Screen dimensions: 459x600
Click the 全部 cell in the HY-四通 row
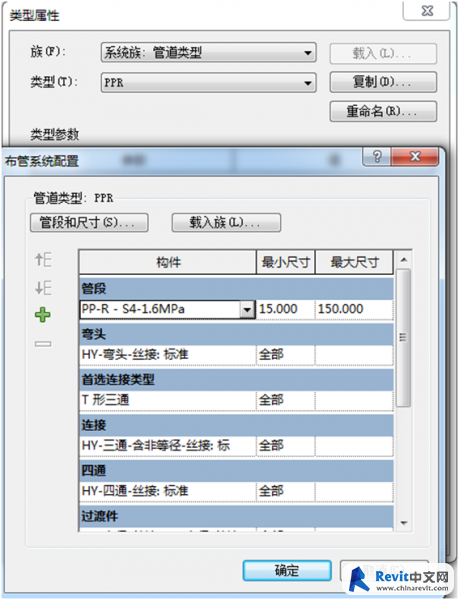click(285, 491)
